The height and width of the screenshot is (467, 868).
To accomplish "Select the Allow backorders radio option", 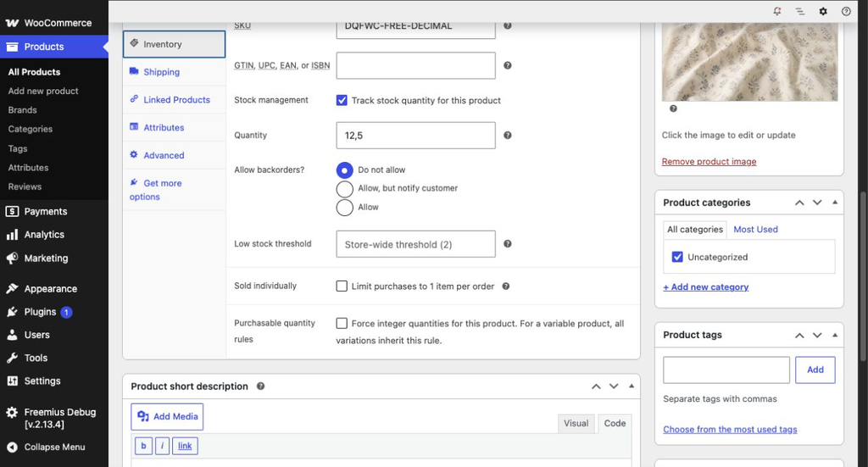I will (x=344, y=208).
